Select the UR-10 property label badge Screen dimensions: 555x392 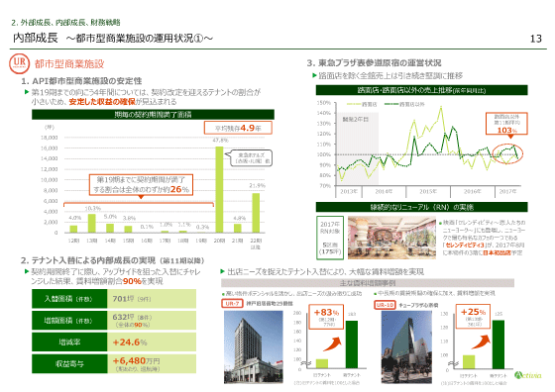385,305
